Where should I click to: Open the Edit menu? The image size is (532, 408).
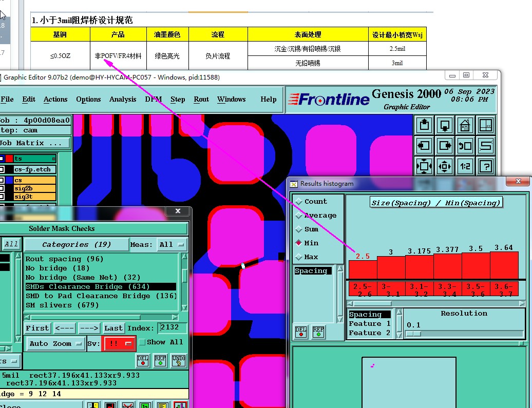click(29, 100)
